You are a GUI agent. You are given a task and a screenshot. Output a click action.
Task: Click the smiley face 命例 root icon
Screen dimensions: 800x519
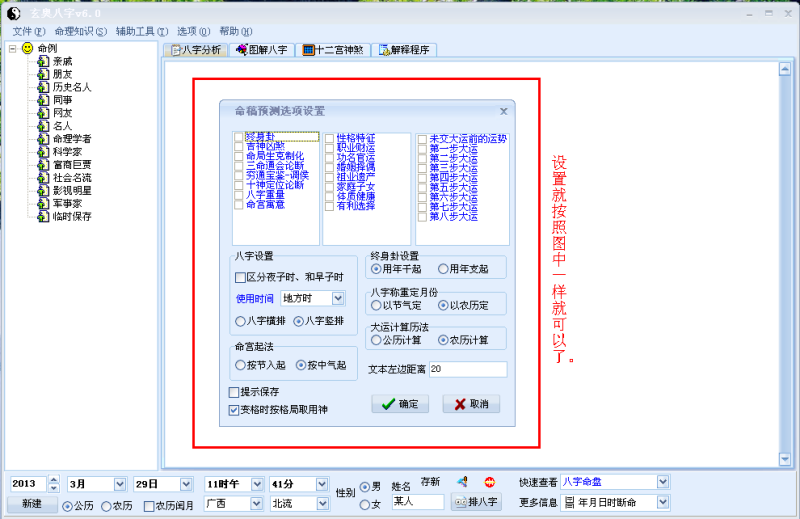click(x=27, y=48)
